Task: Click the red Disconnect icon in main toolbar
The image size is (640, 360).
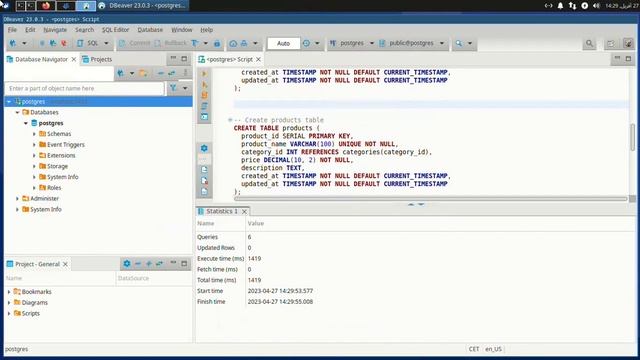Action: (x=64, y=43)
